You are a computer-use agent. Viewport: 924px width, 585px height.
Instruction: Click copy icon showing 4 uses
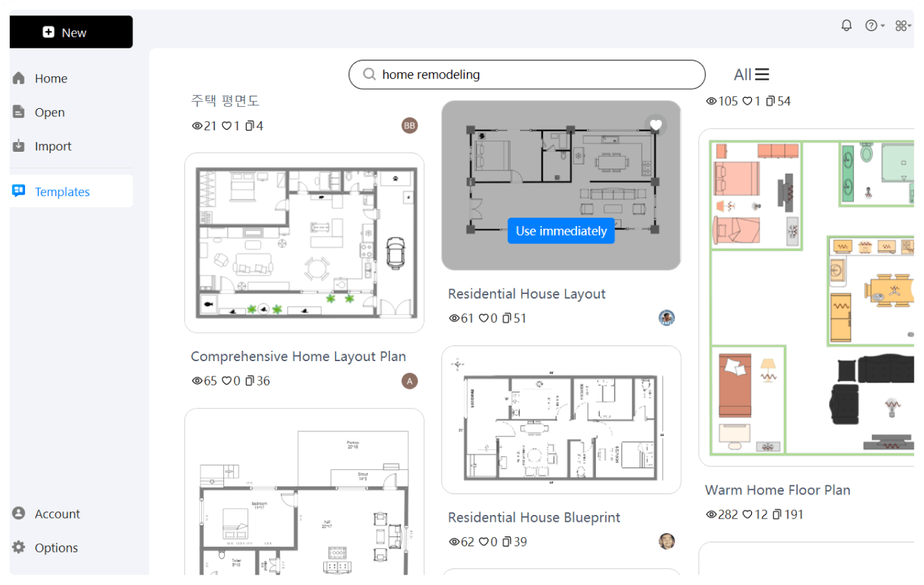[250, 126]
